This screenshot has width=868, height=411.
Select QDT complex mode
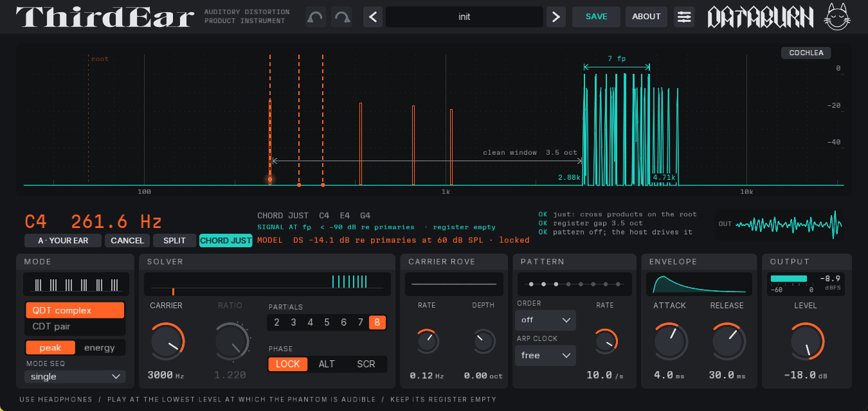tap(75, 310)
